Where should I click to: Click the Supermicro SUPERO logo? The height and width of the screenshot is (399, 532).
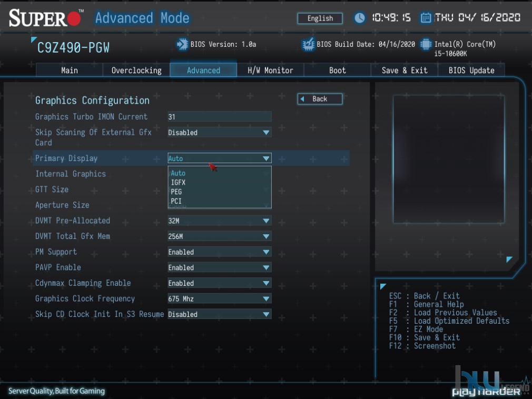pos(46,18)
